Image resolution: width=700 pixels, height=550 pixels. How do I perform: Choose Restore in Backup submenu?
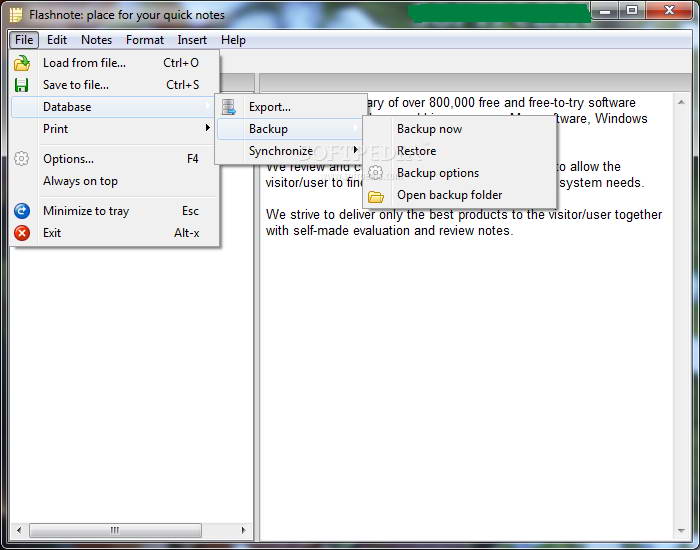click(460, 151)
